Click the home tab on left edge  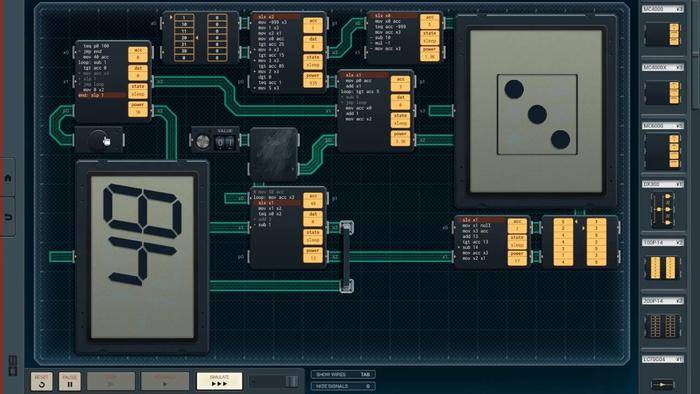pos(8,178)
